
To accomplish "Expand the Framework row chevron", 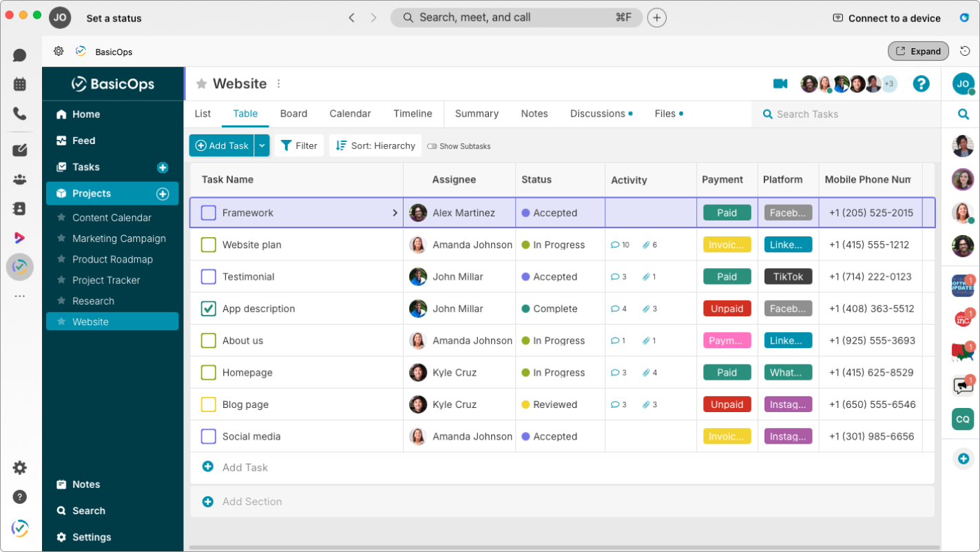I will 395,213.
